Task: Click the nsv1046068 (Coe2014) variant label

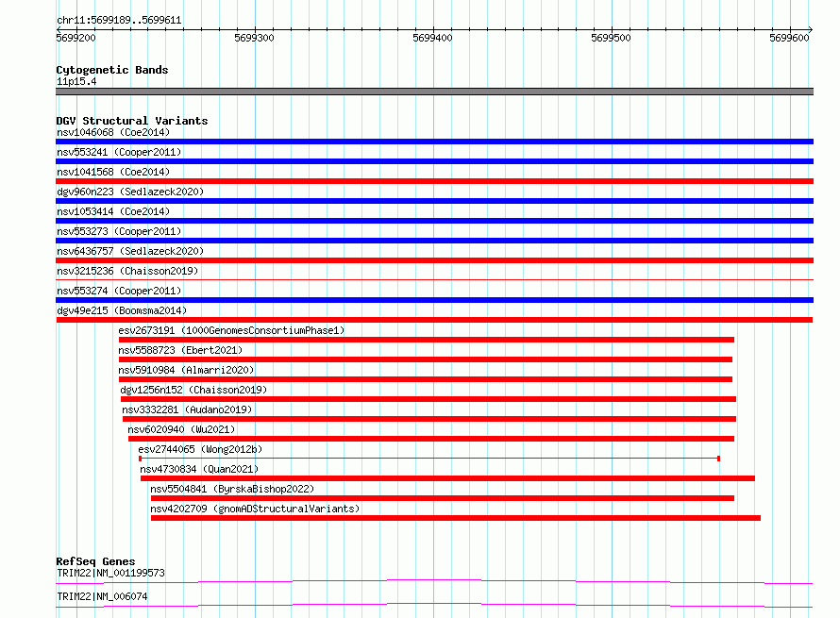Action: (x=113, y=132)
